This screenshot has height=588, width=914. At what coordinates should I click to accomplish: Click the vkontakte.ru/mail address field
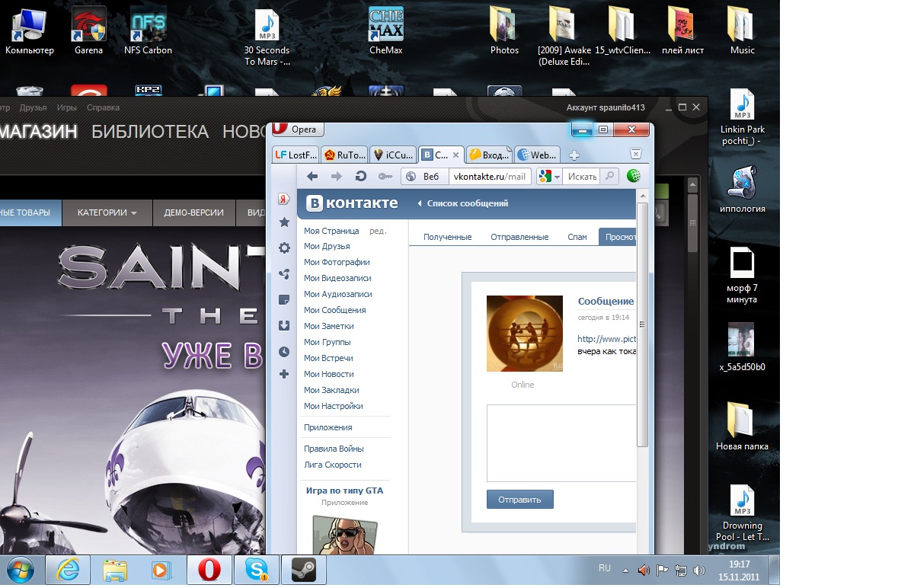coord(489,176)
